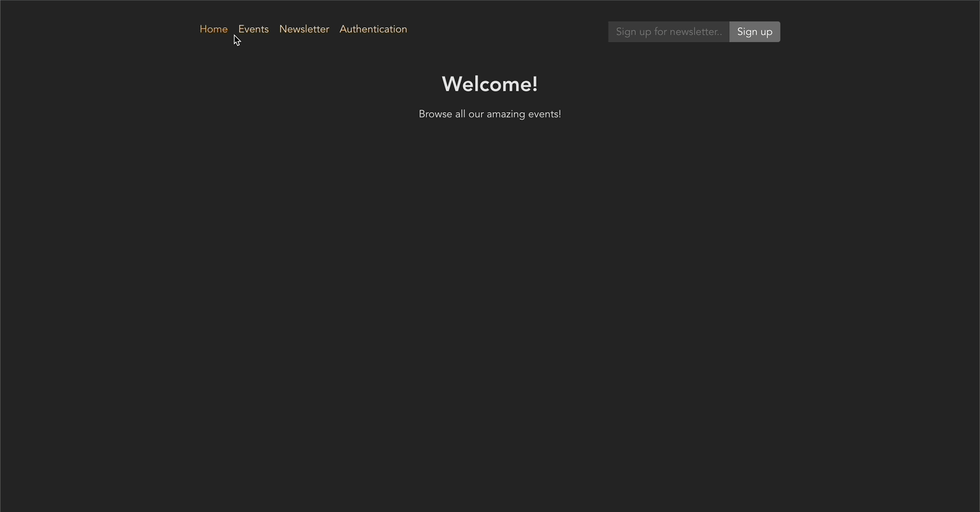
Task: Click the 'Browse all our amazing events!' text
Action: pyautogui.click(x=490, y=114)
